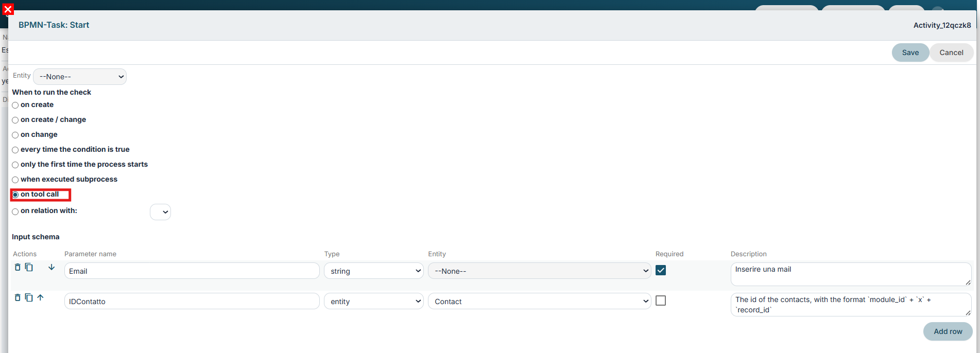Move the IDContatto row up
980x353 pixels.
(40, 297)
